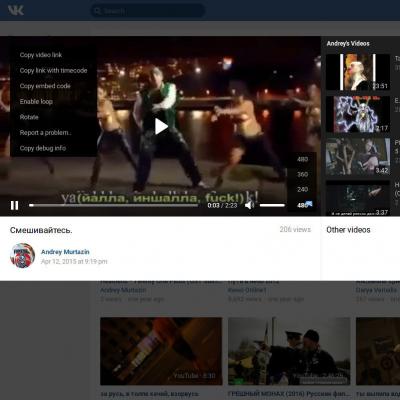Seek on the video progress bar

(114, 205)
